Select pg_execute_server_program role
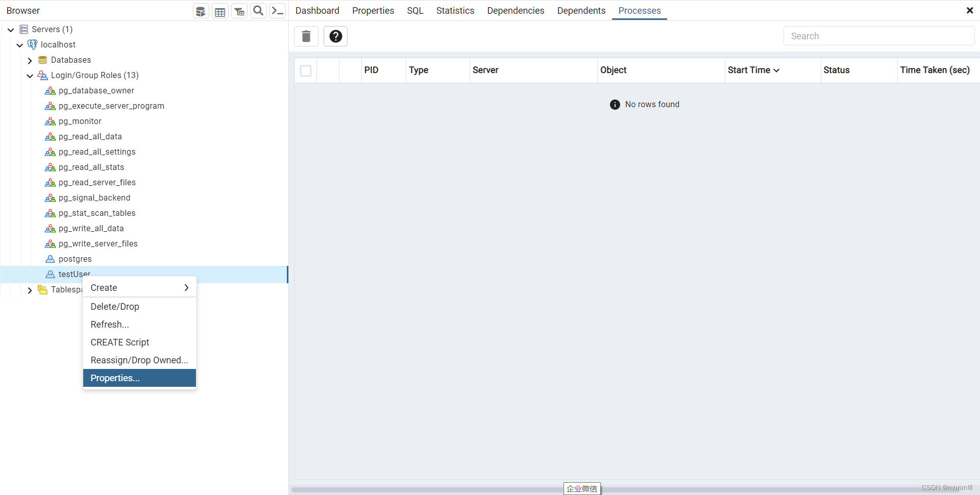Screen dimensions: 980x495 pos(111,106)
